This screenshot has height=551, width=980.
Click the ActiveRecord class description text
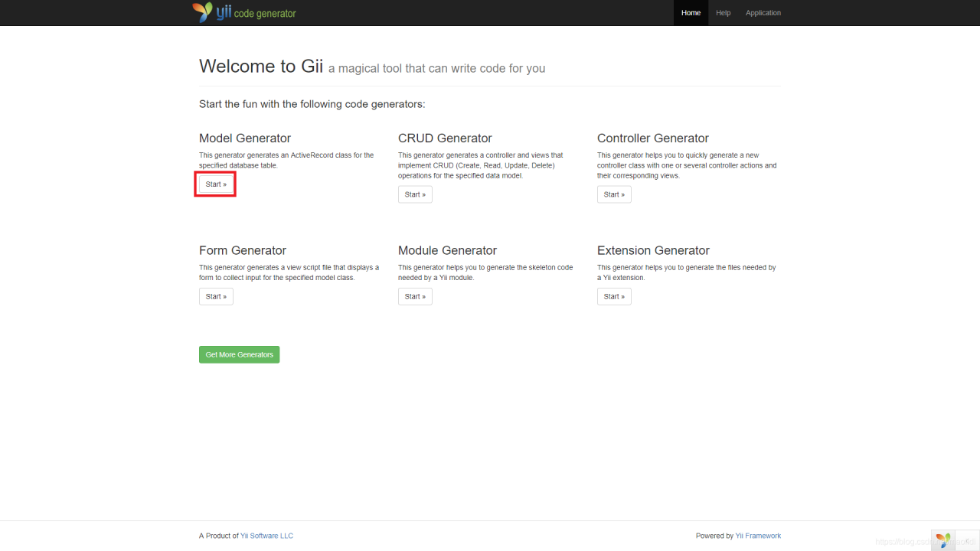286,160
